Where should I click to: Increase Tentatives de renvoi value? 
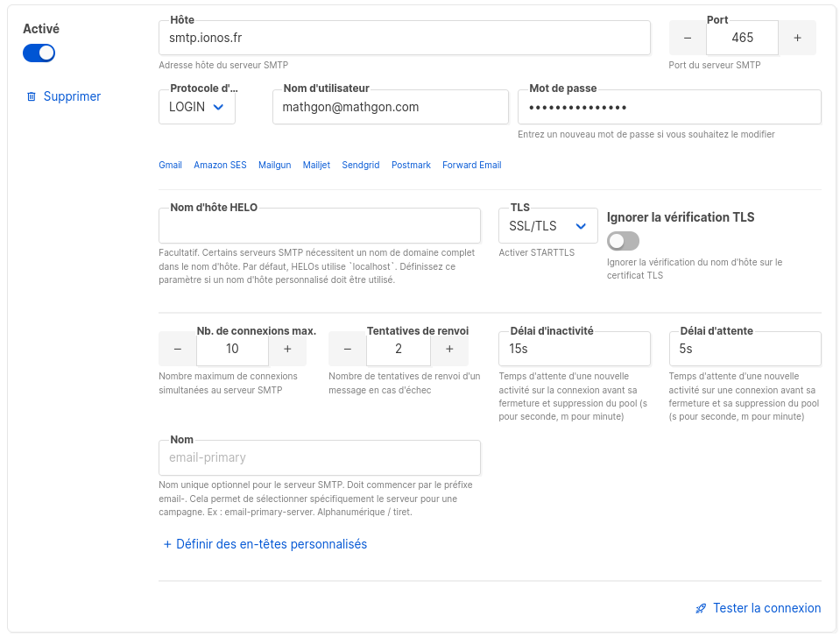(x=449, y=349)
